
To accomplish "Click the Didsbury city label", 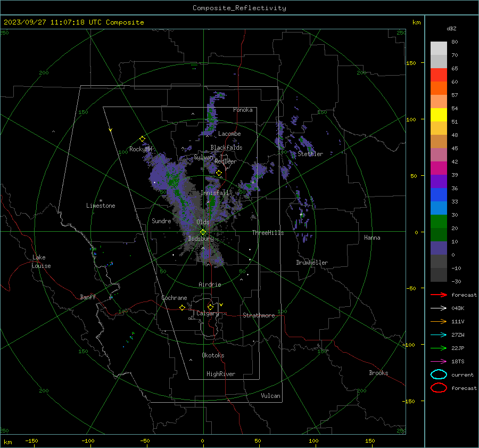I will [x=201, y=239].
